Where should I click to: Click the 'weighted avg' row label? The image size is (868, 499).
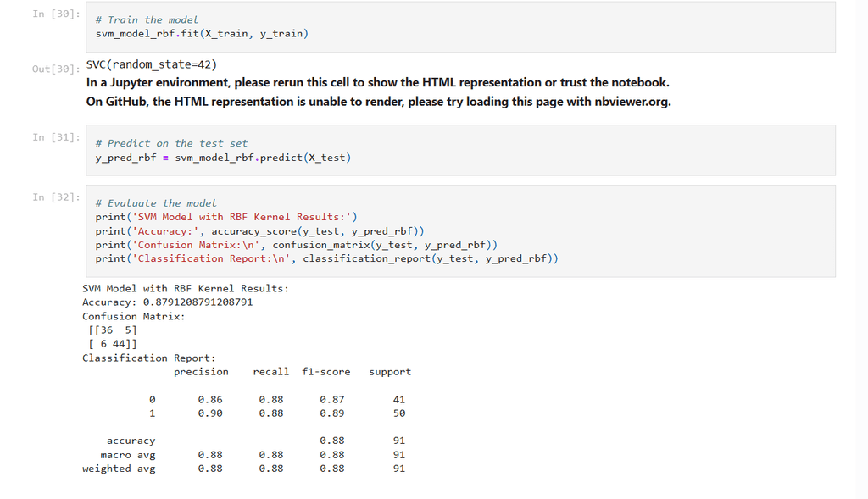tap(119, 469)
